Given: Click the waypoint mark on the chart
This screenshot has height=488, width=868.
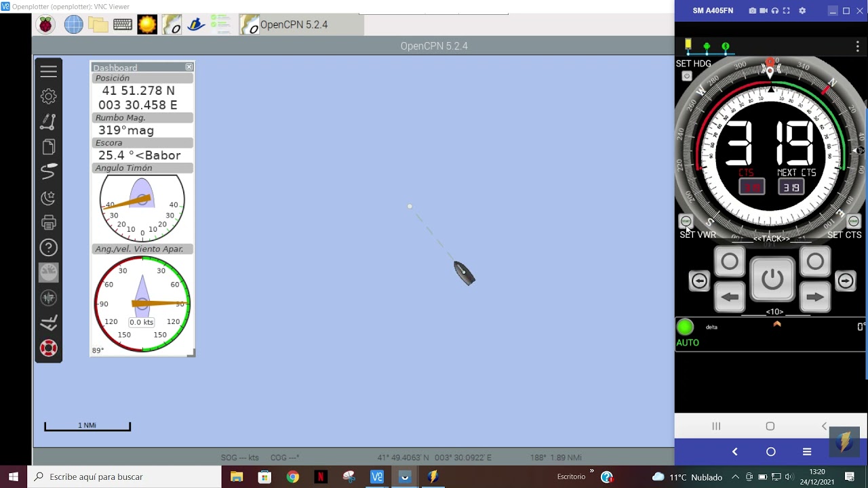Looking at the screenshot, I should [x=410, y=206].
